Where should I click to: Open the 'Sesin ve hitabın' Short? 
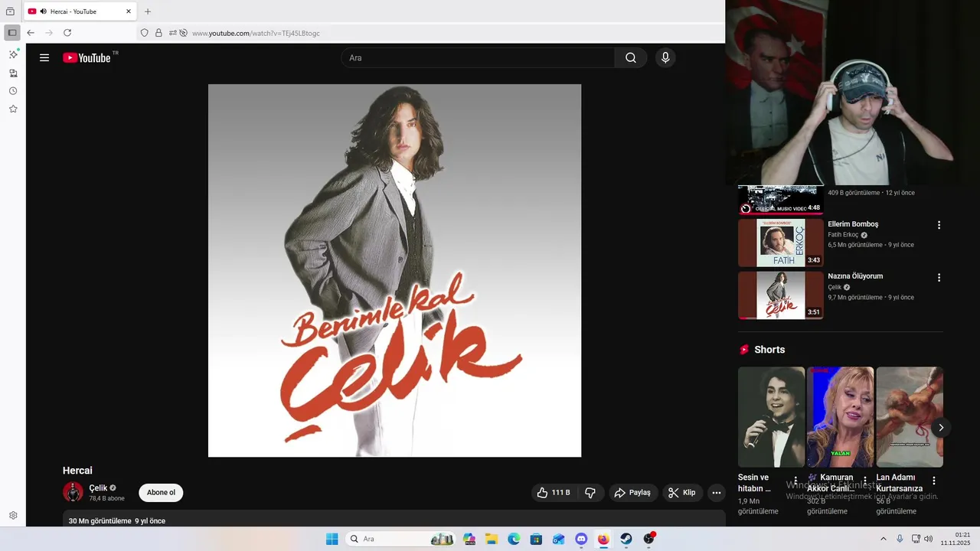click(771, 417)
